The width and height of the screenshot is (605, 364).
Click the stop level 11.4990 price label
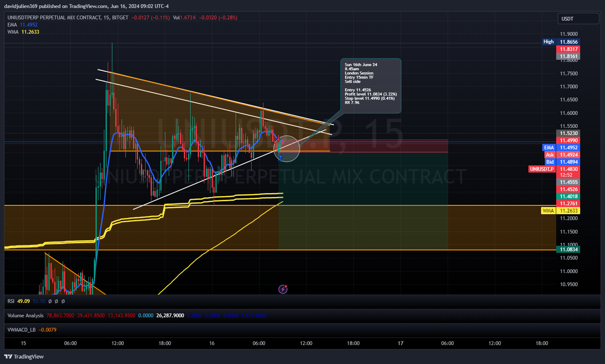click(x=568, y=141)
